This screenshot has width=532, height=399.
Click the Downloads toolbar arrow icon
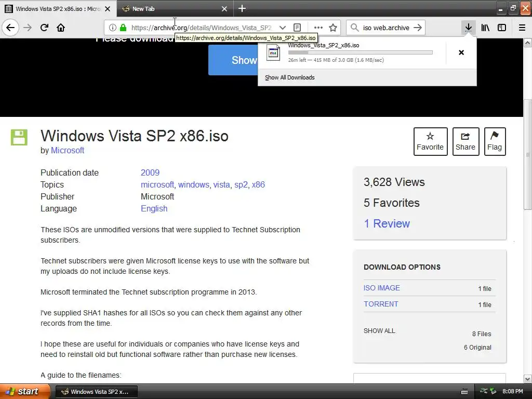point(468,28)
